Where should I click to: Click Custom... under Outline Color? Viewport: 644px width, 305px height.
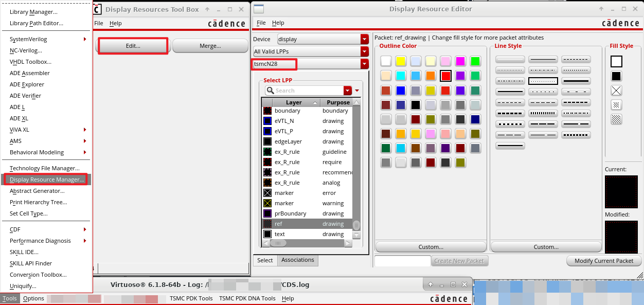(x=431, y=247)
